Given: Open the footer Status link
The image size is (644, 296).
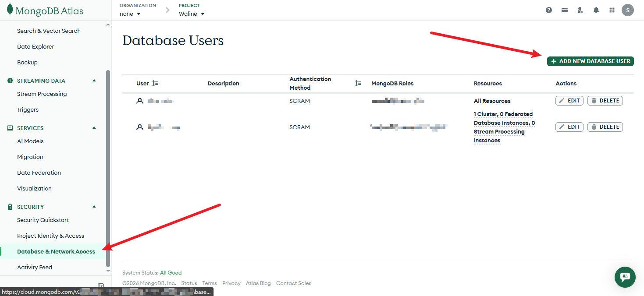Looking at the screenshot, I should pos(189,283).
